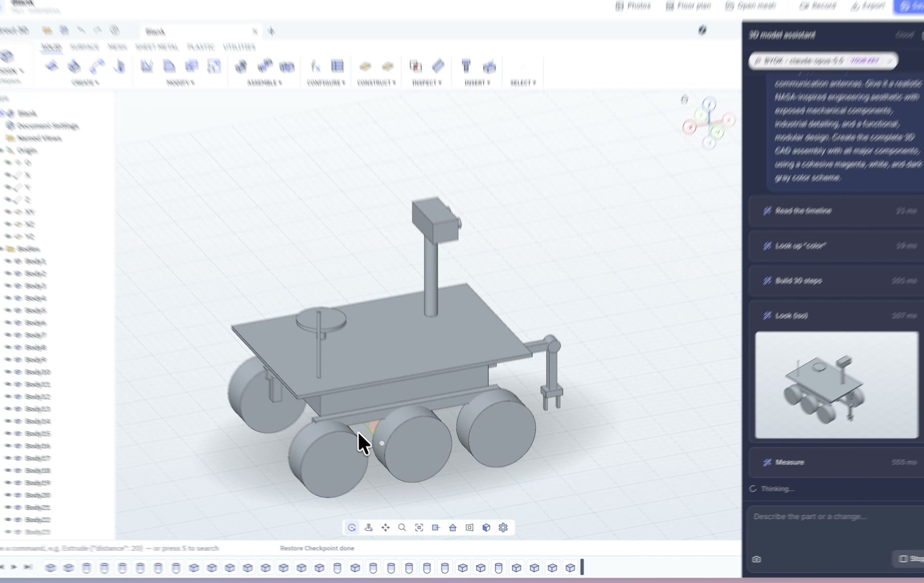Screen dimensions: 924x583
Task: Click the orbit tool in the viewport toolbar
Action: [x=352, y=528]
